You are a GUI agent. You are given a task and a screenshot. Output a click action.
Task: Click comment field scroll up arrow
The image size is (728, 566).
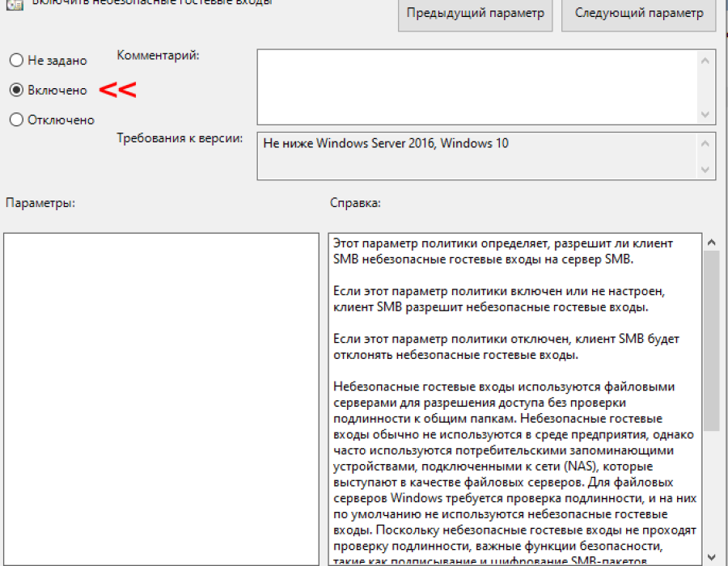click(x=705, y=61)
